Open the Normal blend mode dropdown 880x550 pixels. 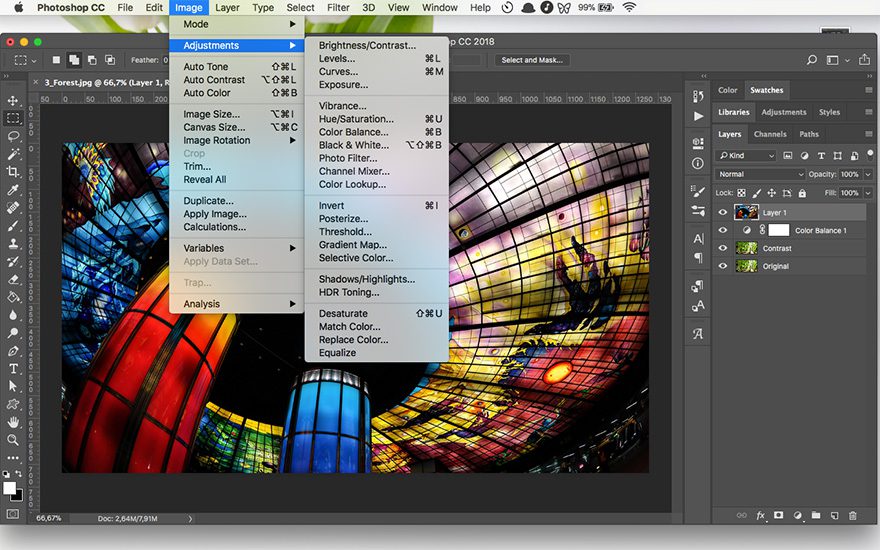tap(760, 174)
